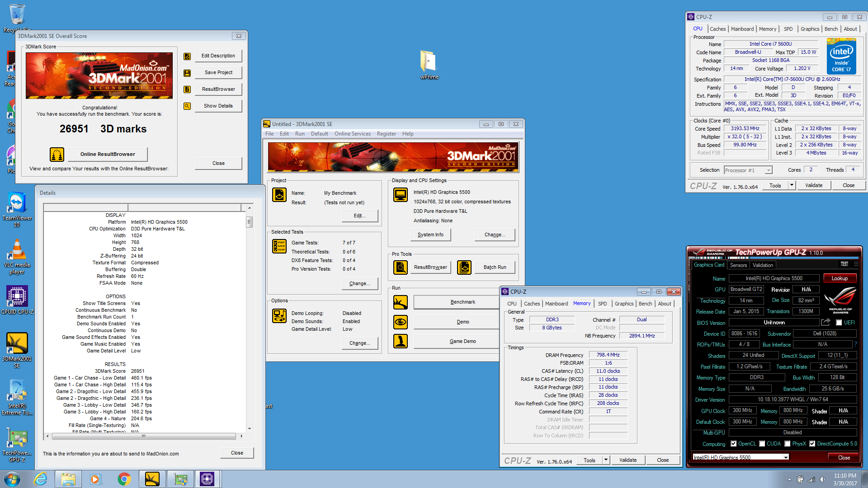Switch to the SPD tab in the lower CPU-Z

click(602, 304)
